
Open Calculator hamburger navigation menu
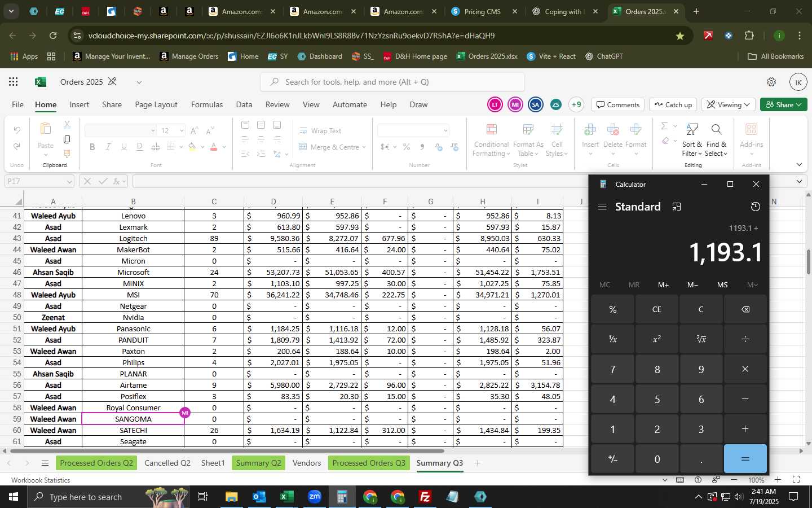[x=602, y=207]
